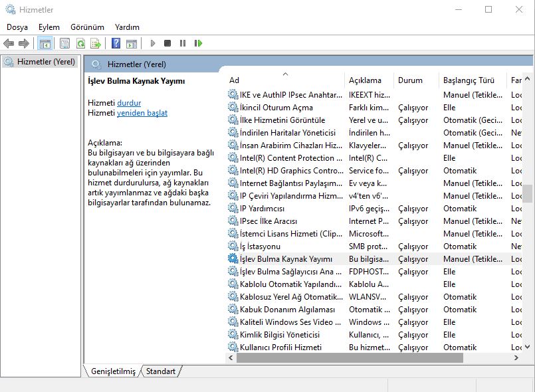Screen dimensions: 535x392
Task: Open Help via the blue question-mark icon
Action: (116, 43)
